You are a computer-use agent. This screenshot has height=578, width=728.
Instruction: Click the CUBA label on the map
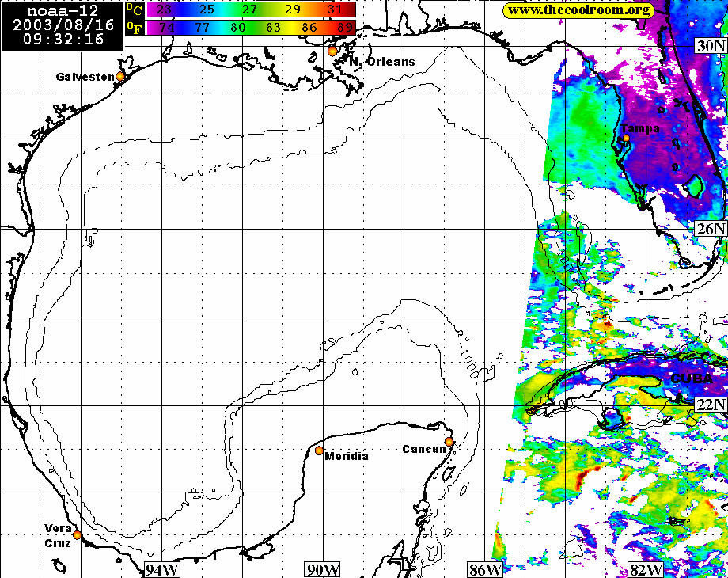point(692,378)
